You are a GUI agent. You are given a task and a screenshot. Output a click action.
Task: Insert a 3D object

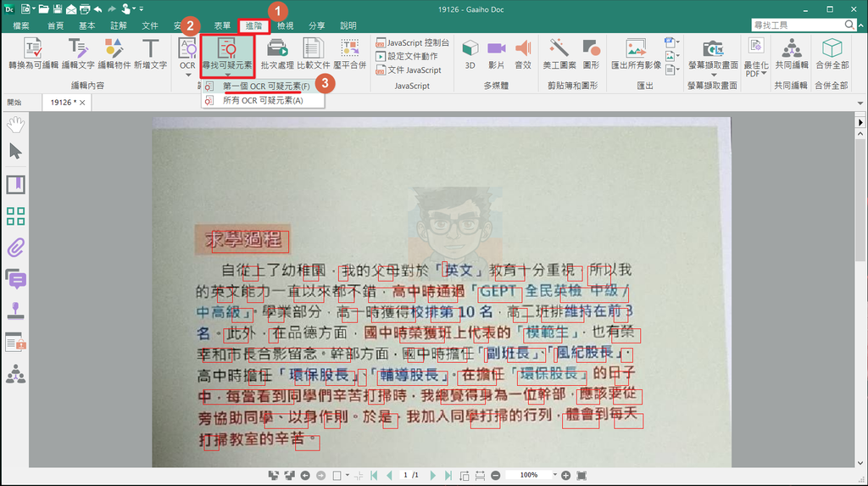click(x=470, y=53)
